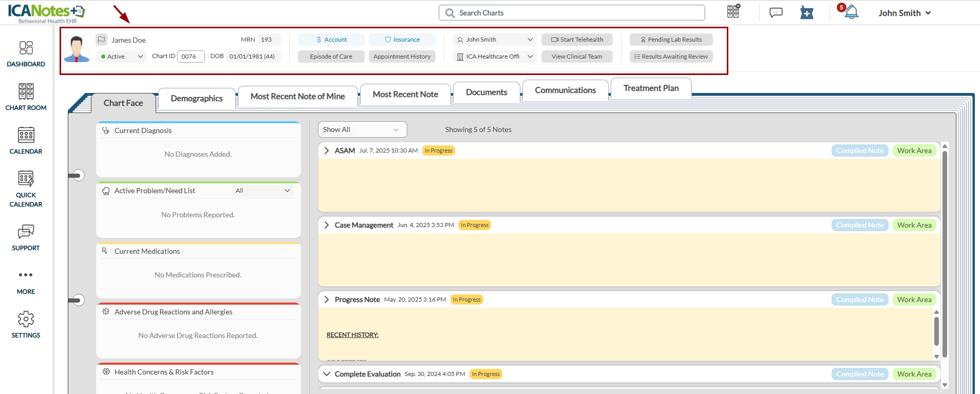This screenshot has width=980, height=394.
Task: Open Work Area for Case Management
Action: click(x=914, y=225)
